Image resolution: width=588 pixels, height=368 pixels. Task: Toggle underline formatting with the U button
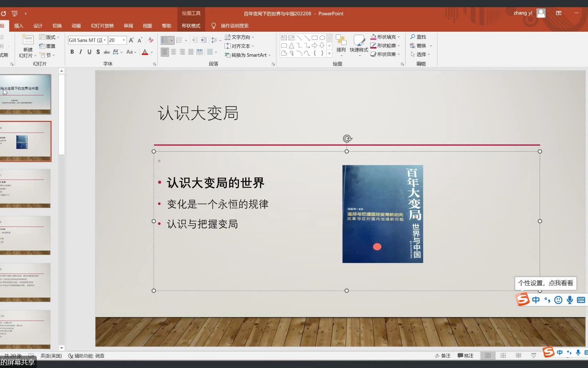coord(89,52)
